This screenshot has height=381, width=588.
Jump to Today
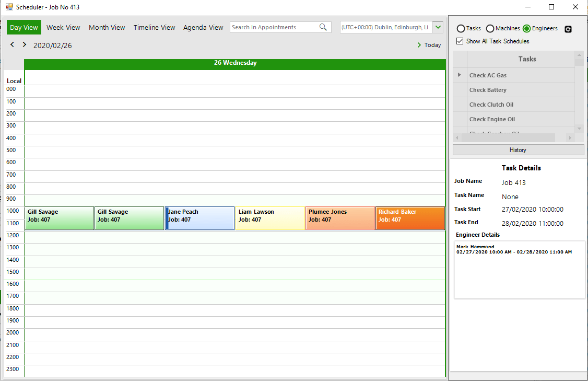click(x=429, y=45)
